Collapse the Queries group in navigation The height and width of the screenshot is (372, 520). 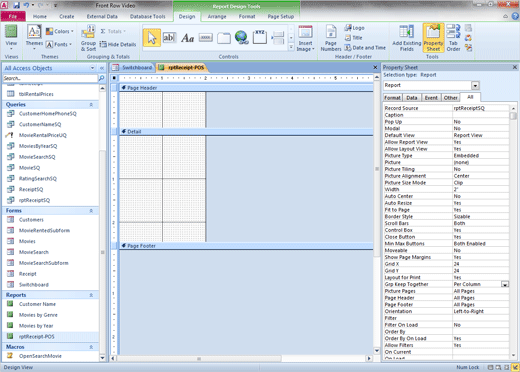[91, 105]
